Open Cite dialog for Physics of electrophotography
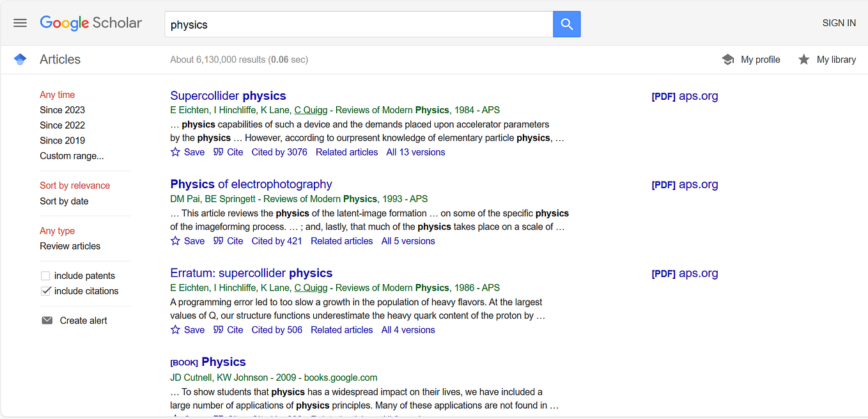This screenshot has width=868, height=419. tap(228, 241)
